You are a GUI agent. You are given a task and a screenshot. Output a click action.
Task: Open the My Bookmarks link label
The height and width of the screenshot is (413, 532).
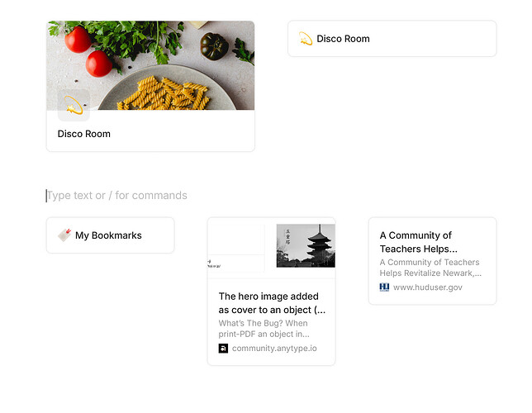(x=108, y=235)
